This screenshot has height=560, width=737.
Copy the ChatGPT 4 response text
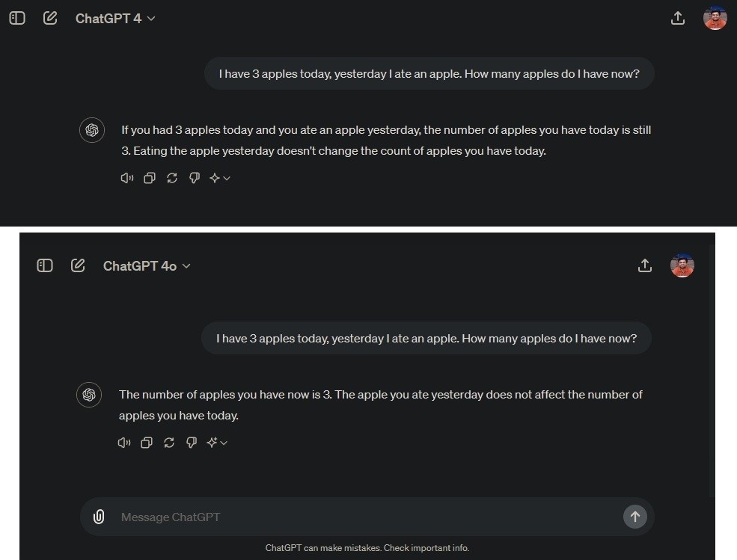pyautogui.click(x=150, y=178)
